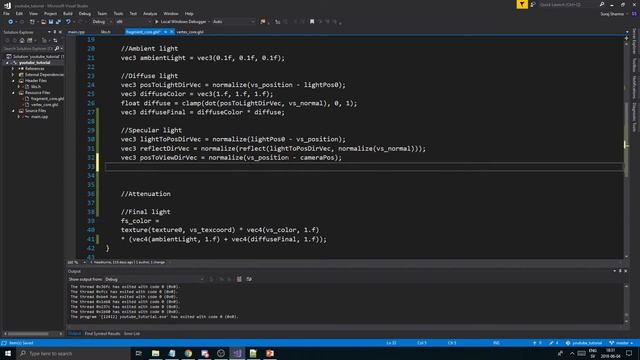Open the Window menu

click(x=171, y=13)
